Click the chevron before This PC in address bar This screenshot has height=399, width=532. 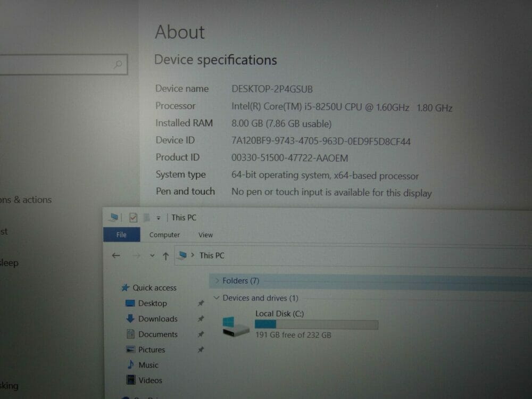point(193,255)
